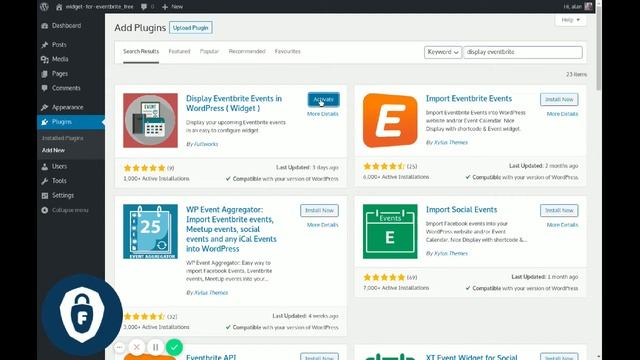Visit the widget-for-eventbrite_free site home

point(95,7)
